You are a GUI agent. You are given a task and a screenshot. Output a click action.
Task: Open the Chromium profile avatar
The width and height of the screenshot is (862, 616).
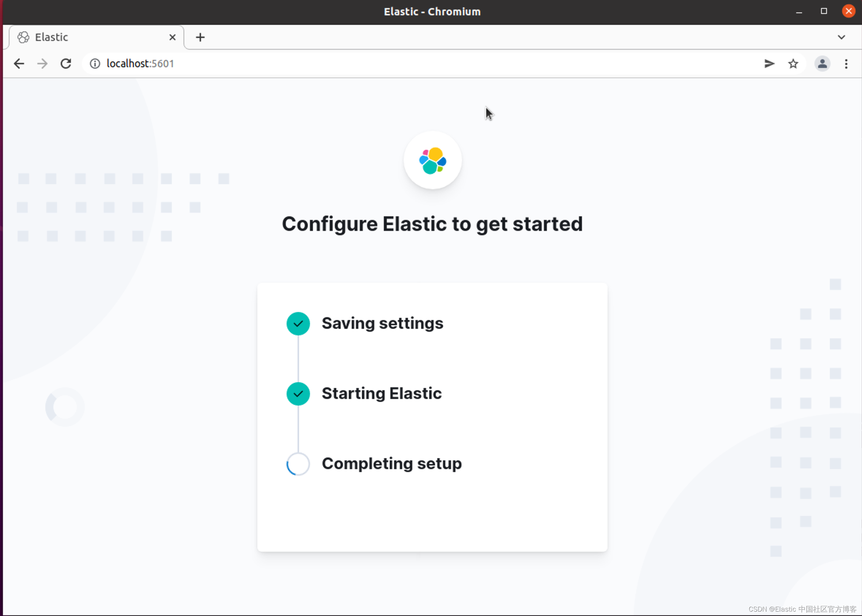click(822, 64)
